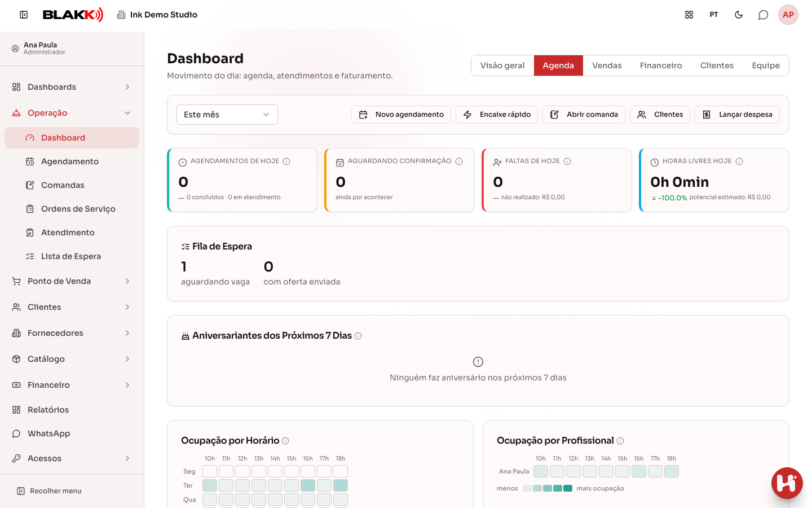Open the floating red help widget
The width and height of the screenshot is (812, 508).
787,483
